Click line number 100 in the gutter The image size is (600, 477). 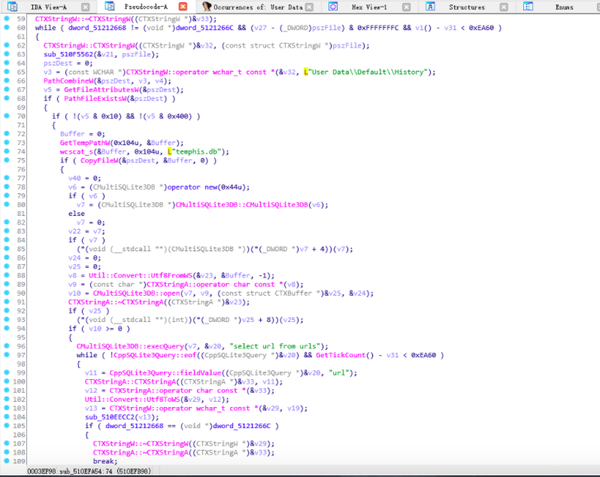click(19, 381)
